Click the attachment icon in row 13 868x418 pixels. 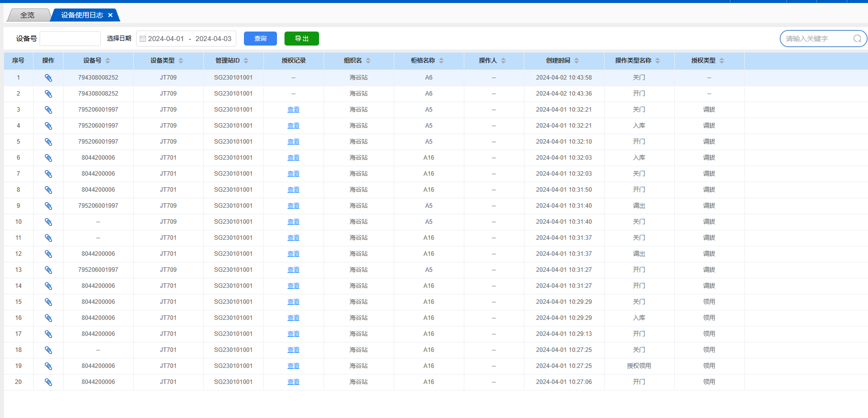pyautogui.click(x=48, y=270)
